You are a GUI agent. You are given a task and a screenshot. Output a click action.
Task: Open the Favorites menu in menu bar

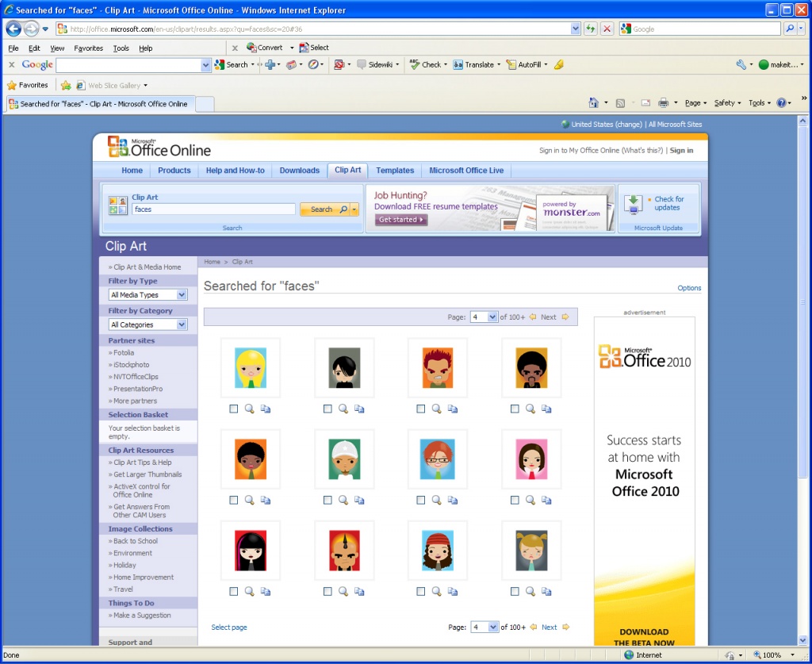click(89, 48)
